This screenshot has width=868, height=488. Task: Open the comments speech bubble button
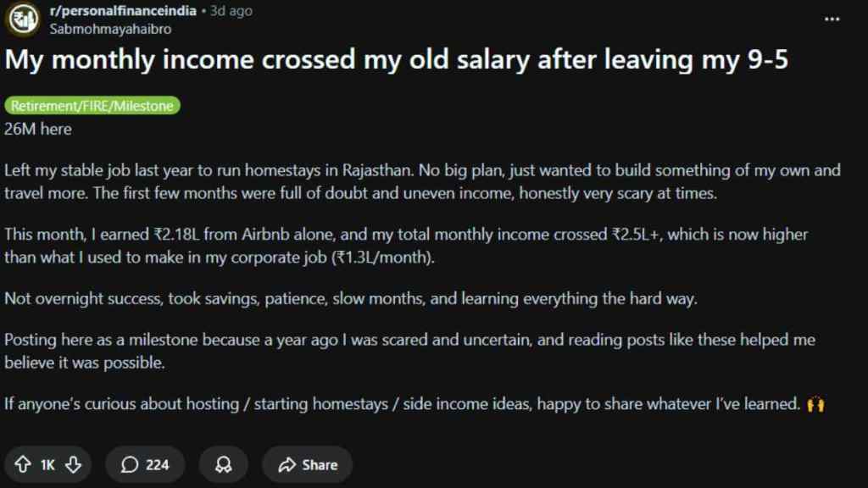tap(145, 464)
